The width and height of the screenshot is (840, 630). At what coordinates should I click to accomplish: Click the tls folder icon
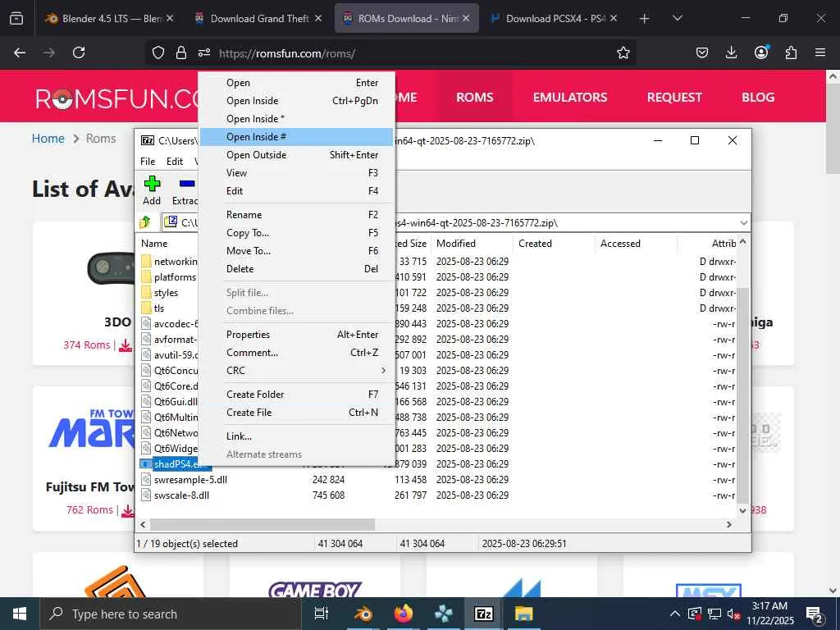click(146, 308)
